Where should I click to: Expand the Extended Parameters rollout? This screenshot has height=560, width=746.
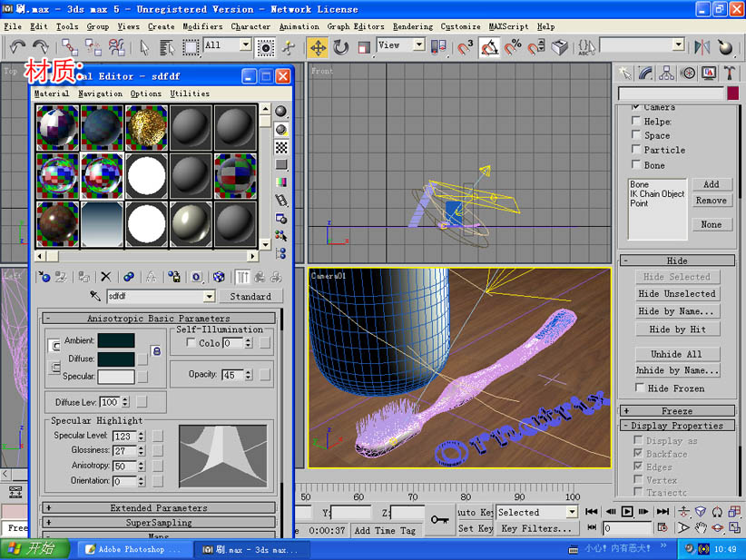click(159, 508)
